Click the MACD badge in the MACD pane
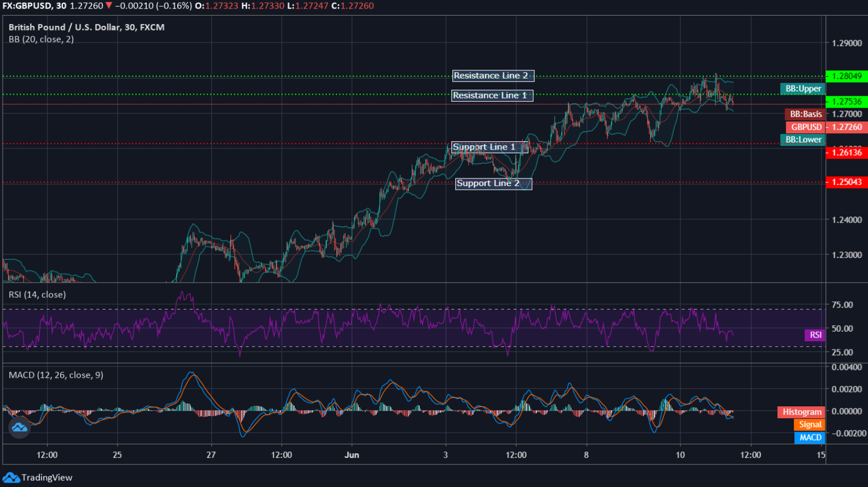Image resolution: width=868 pixels, height=487 pixels. 809,438
